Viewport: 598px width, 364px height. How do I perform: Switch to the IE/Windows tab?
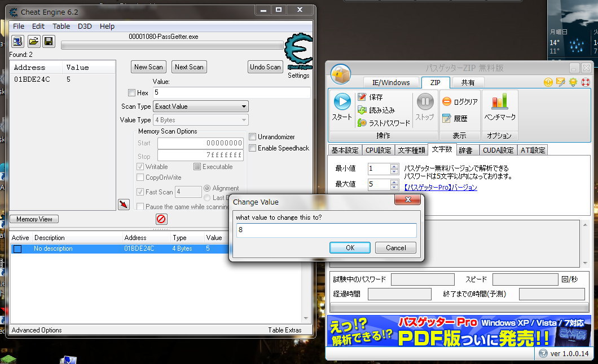[391, 83]
